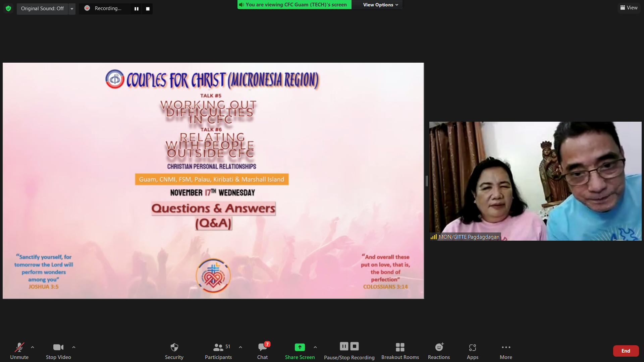Open Apps panel
The image size is (644, 362).
point(473,351)
